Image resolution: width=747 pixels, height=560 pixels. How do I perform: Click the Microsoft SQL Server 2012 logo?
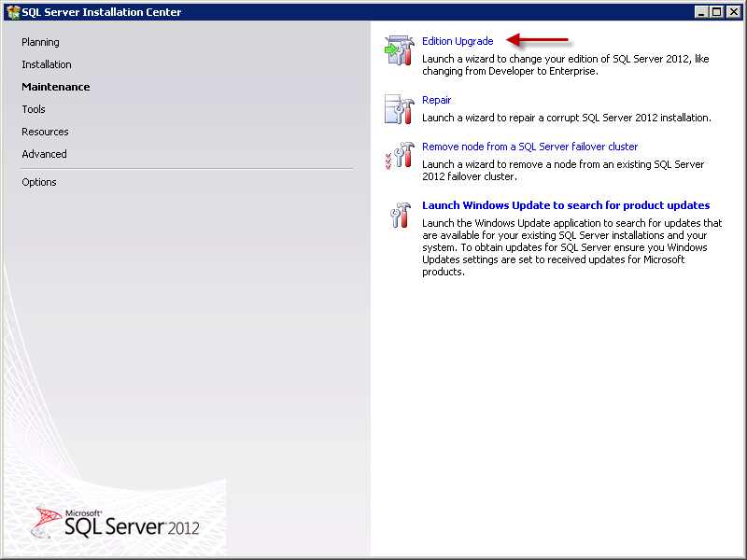tap(118, 523)
